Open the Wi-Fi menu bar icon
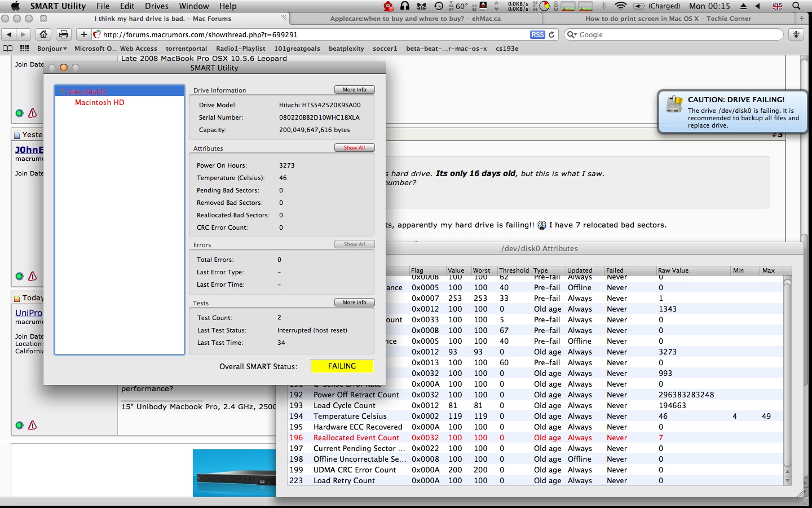The width and height of the screenshot is (812, 508). click(621, 6)
